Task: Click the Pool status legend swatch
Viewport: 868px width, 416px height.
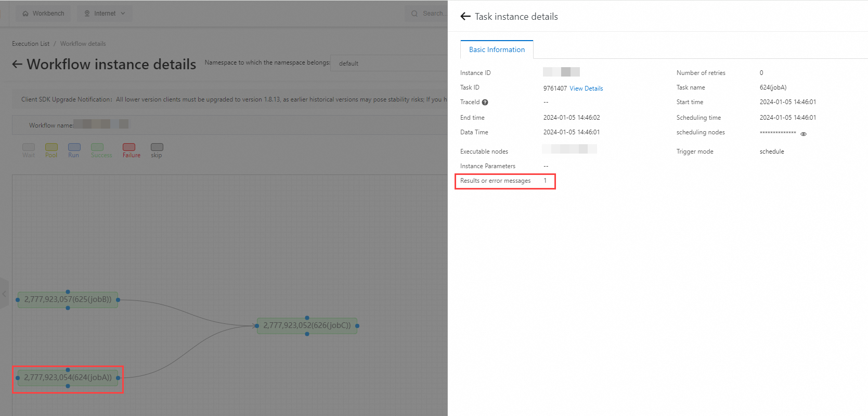Action: (51, 147)
